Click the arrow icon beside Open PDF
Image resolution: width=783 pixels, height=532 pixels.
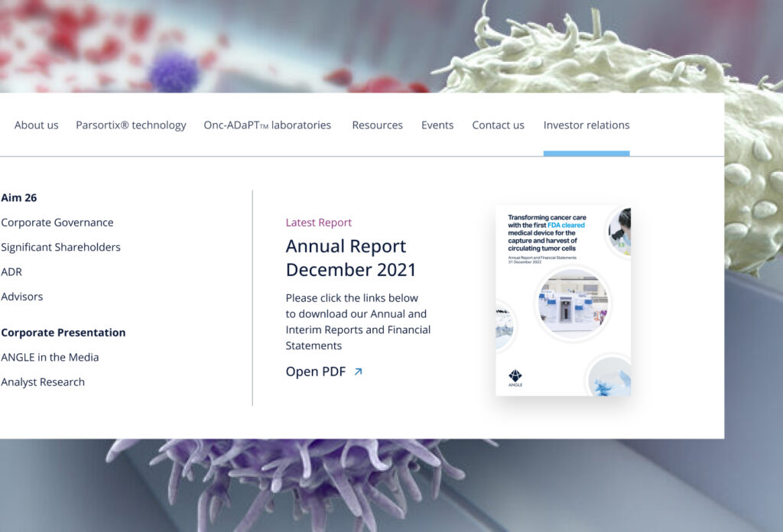pos(358,371)
